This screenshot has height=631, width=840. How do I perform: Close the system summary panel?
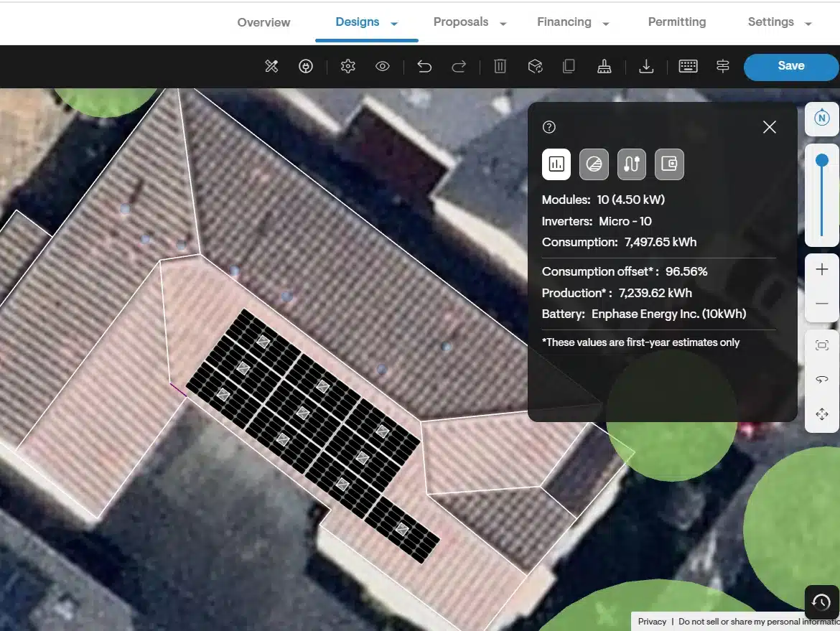tap(770, 127)
